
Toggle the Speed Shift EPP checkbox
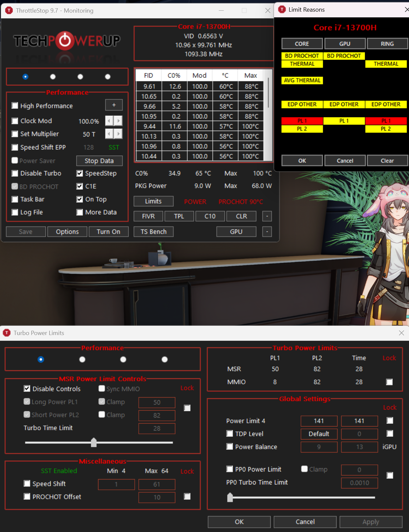(15, 147)
